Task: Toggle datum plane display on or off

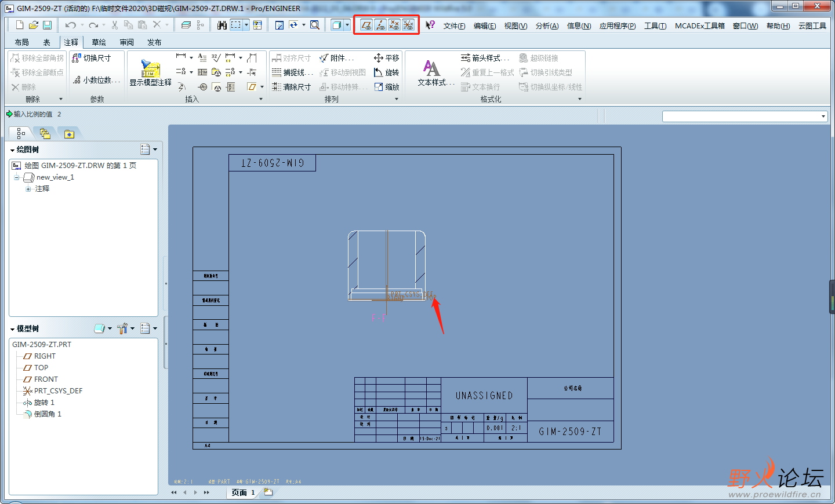Action: [366, 25]
